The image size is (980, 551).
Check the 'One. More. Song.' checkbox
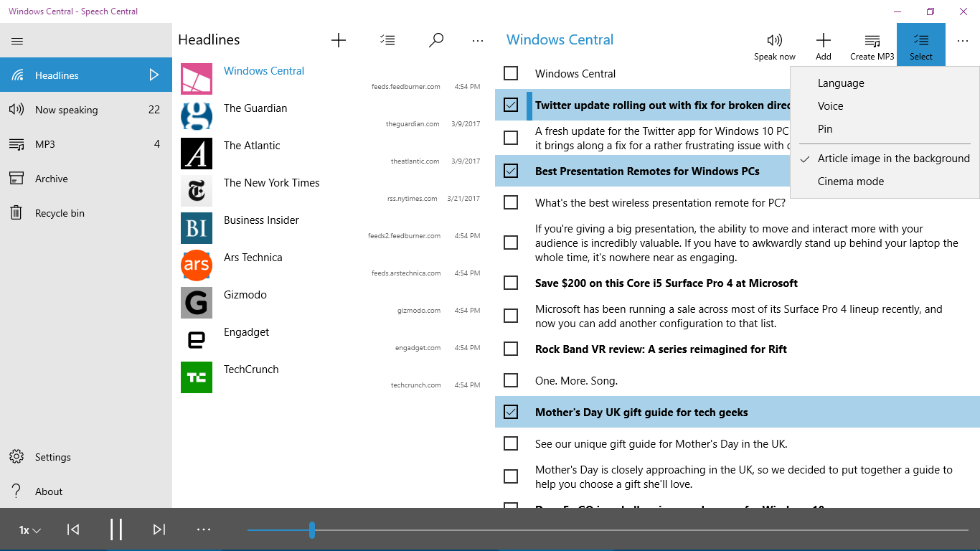click(511, 380)
